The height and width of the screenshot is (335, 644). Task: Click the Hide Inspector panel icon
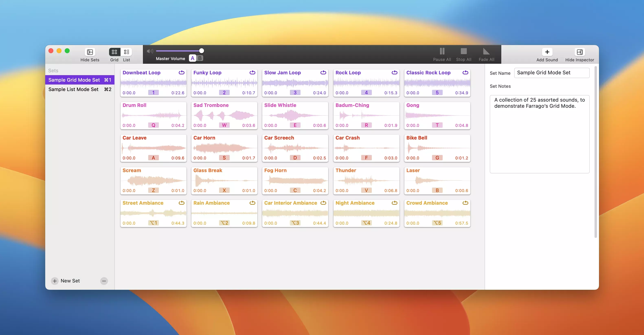point(579,52)
